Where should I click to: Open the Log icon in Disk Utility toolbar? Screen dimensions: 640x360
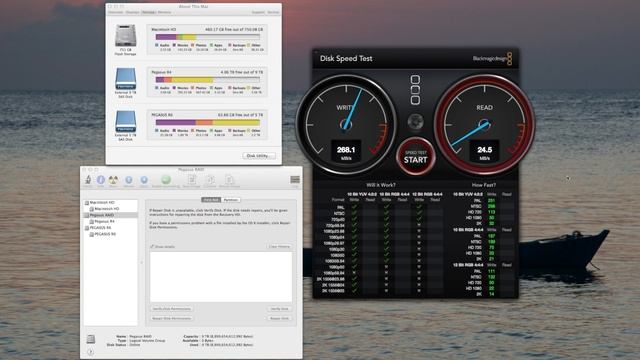[295, 180]
